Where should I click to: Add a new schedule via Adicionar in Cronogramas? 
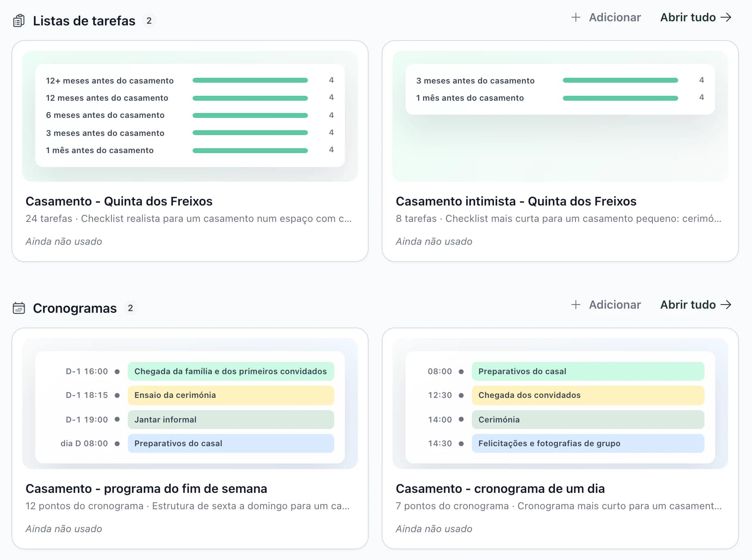click(x=606, y=305)
